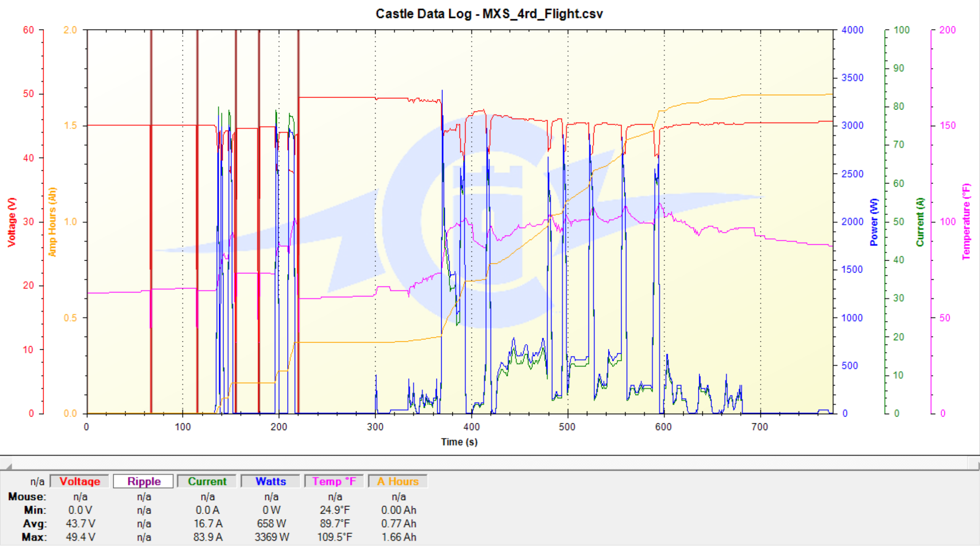Viewport: 980px width, 546px height.
Task: Click the Avg power value 658 W
Action: 272,524
